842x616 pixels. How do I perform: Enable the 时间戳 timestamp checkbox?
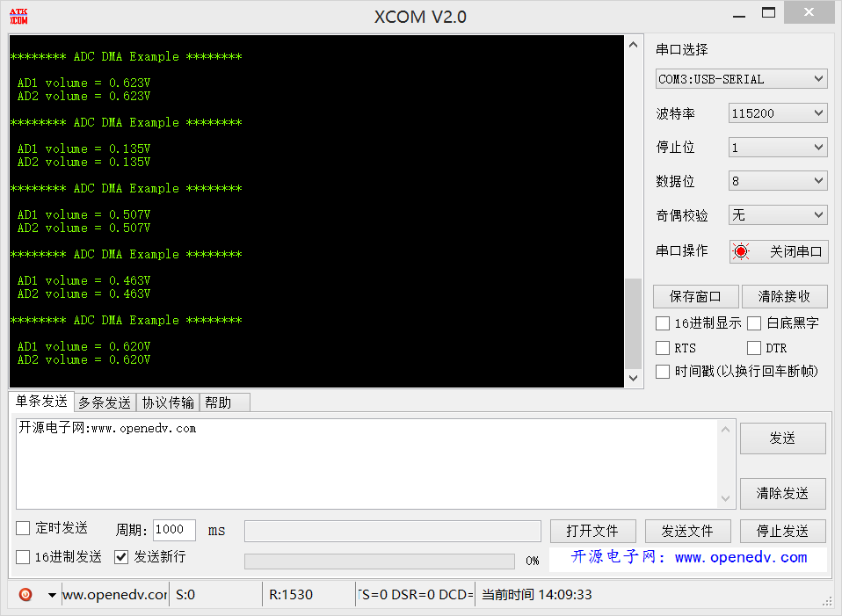pyautogui.click(x=663, y=371)
